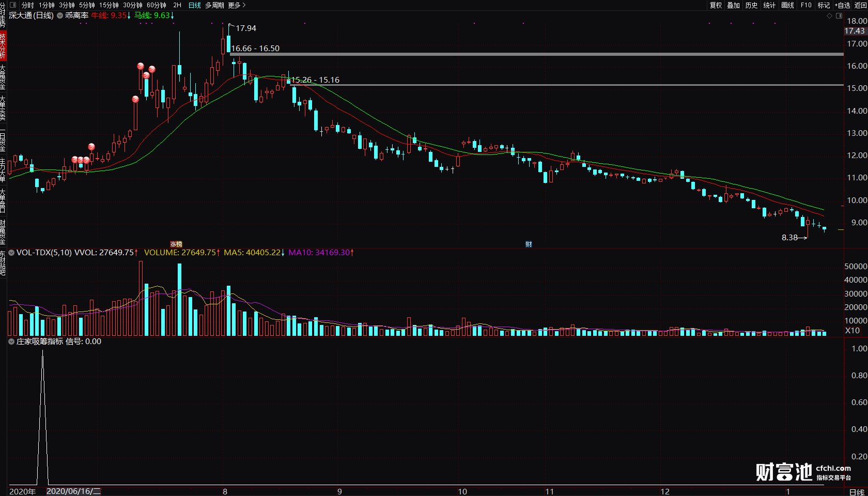Click the flag marker at 17.94 high
868x496 pixels.
pyautogui.click(x=231, y=25)
